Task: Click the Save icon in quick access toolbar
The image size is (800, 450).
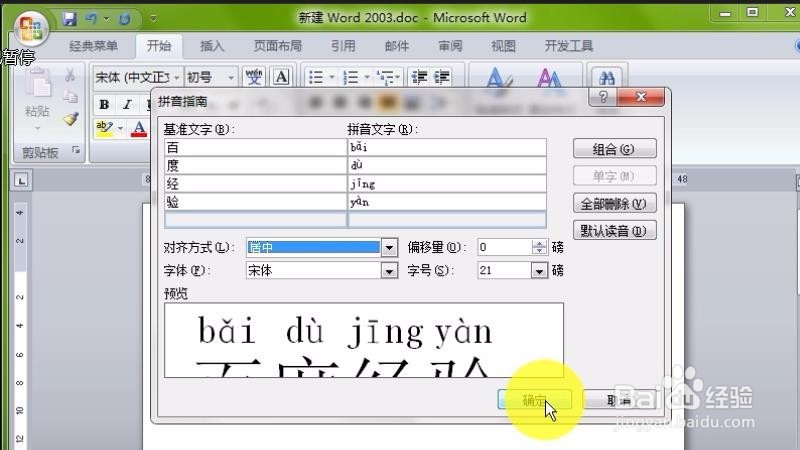Action: (x=69, y=19)
